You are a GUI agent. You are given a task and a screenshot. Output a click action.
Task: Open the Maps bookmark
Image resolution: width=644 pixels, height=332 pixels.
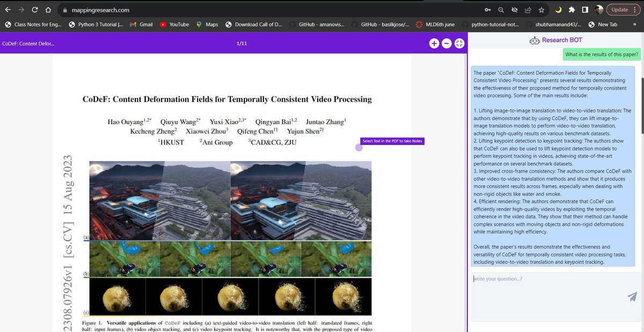tap(207, 24)
